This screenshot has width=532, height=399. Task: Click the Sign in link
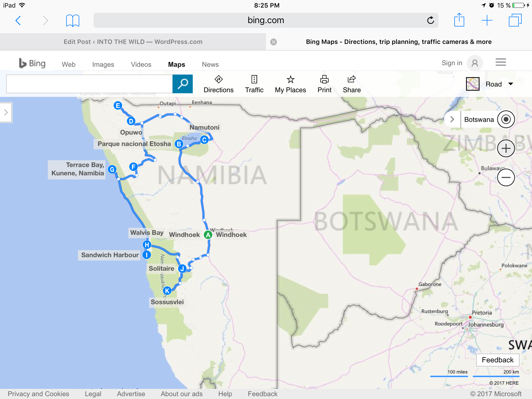(x=452, y=63)
